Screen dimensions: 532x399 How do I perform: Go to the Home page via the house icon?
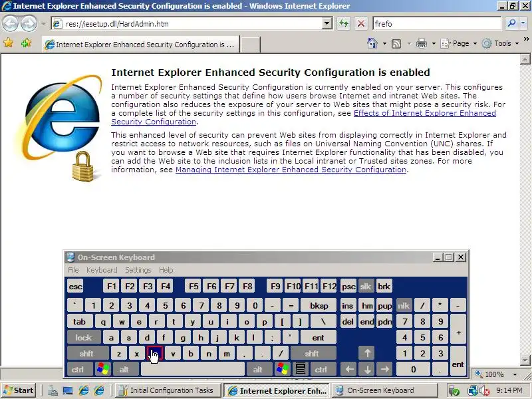click(x=372, y=43)
